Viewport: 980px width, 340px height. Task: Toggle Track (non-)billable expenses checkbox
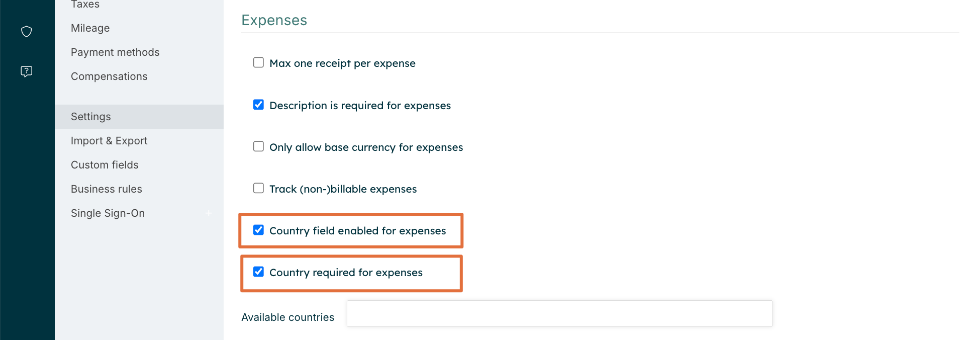pos(258,188)
